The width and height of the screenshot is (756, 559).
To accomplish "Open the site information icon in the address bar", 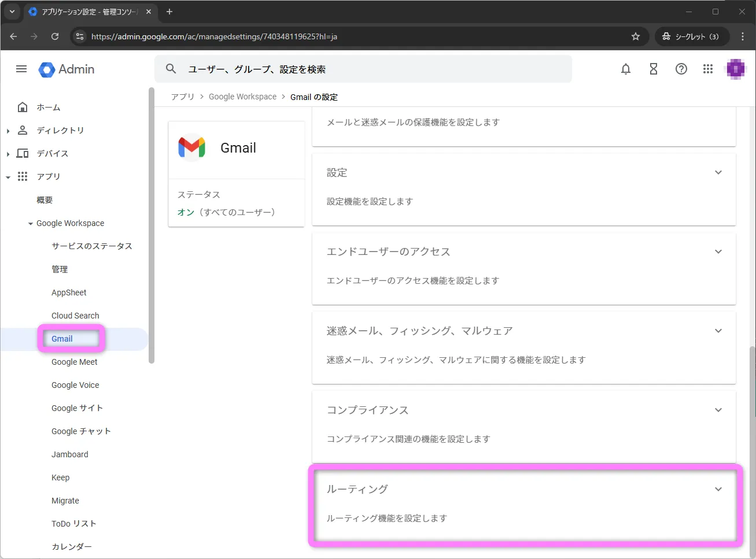I will pos(80,36).
